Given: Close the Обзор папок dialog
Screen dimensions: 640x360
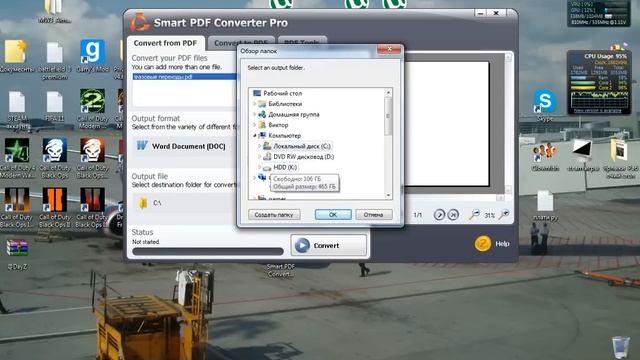Looking at the screenshot, I should (389, 49).
